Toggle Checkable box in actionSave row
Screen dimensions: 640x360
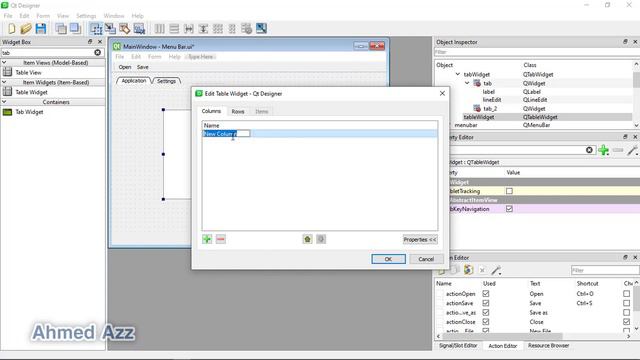tap(627, 303)
